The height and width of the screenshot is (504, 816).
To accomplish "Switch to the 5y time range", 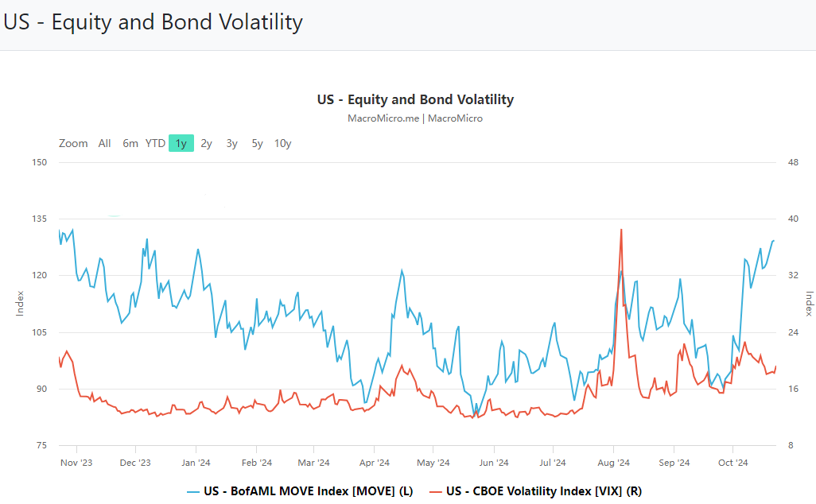I will (257, 144).
